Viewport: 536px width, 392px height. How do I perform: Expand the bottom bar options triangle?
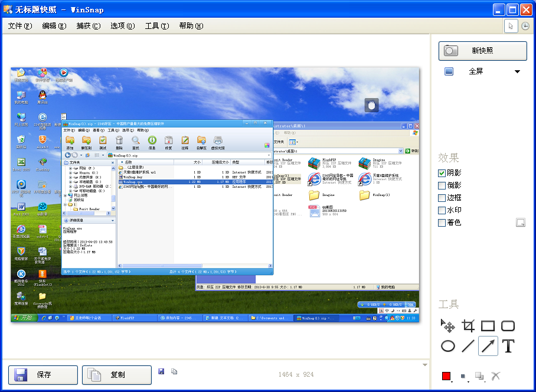click(x=425, y=365)
